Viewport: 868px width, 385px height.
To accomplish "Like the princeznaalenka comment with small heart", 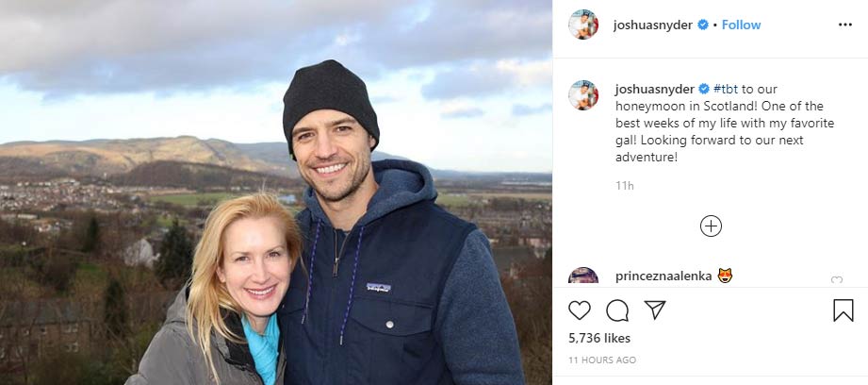I will click(x=837, y=279).
